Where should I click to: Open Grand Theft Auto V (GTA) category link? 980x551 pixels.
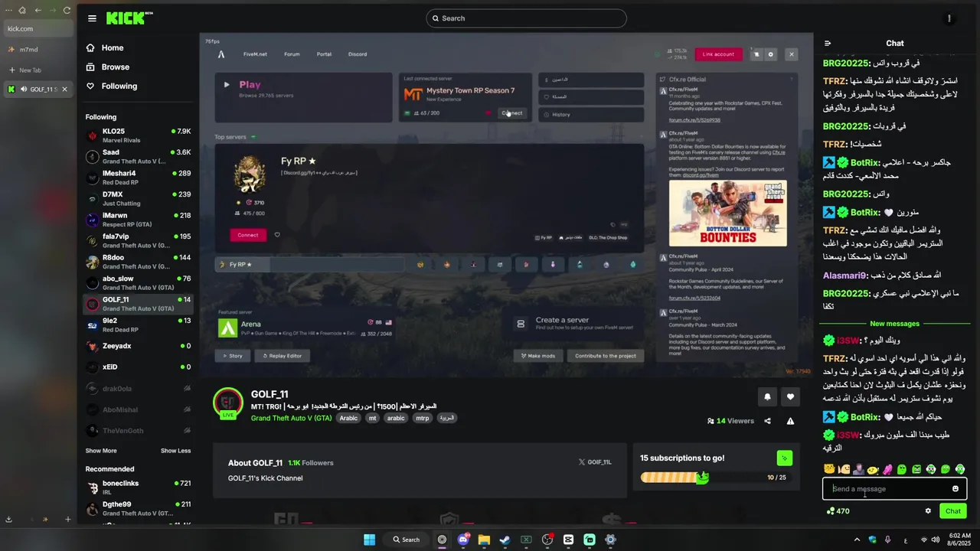(x=291, y=418)
